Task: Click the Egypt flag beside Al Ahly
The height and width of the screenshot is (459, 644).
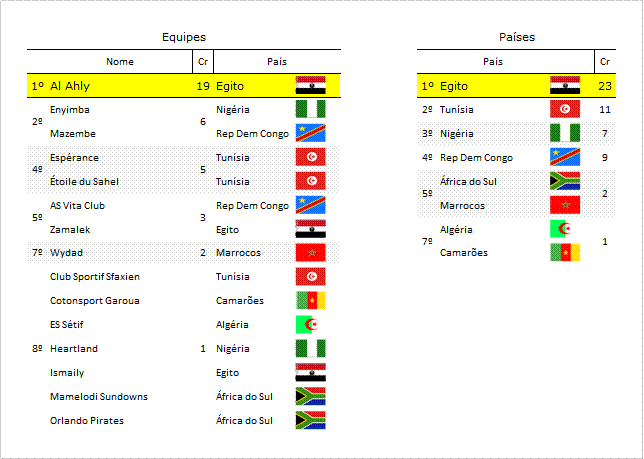Action: pyautogui.click(x=310, y=85)
